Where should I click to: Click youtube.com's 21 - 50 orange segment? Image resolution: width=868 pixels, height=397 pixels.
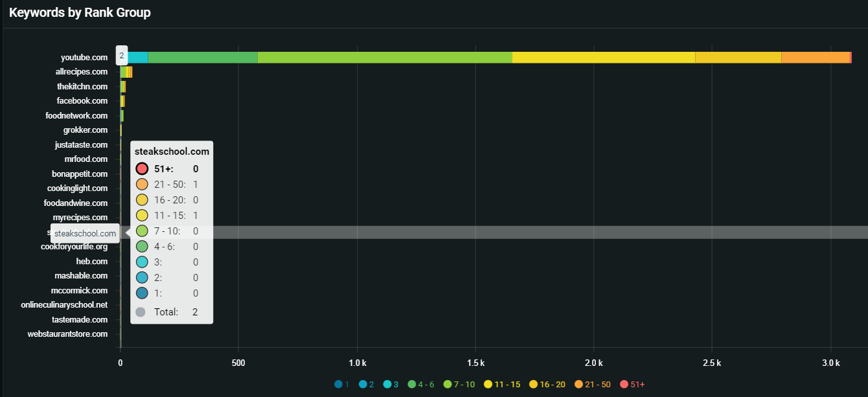(816, 58)
